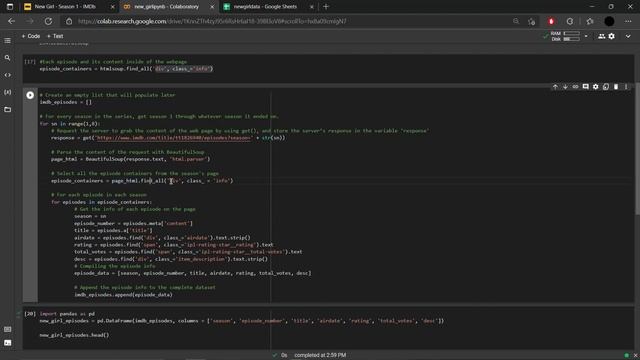Add a new Text cell
The width and height of the screenshot is (640, 360).
[x=55, y=36]
